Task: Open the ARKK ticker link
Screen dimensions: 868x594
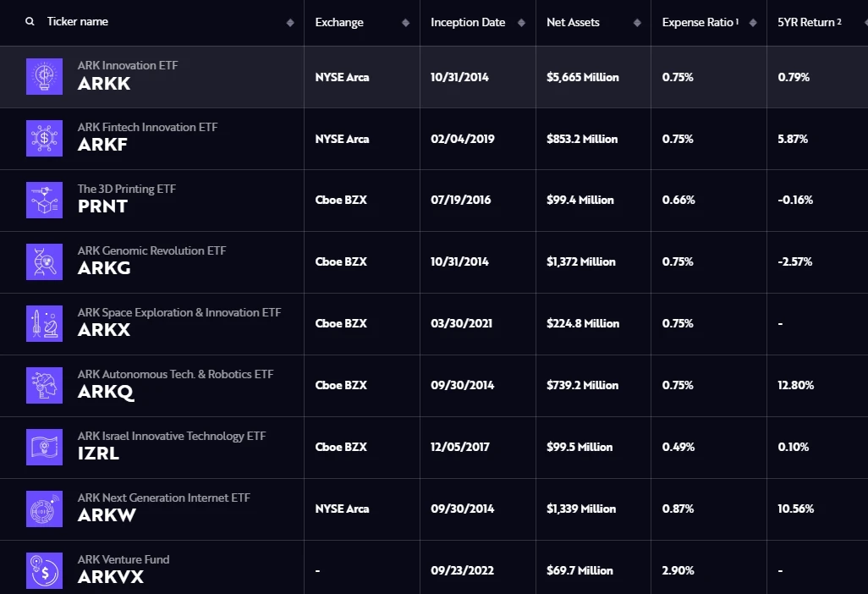Action: [x=104, y=84]
